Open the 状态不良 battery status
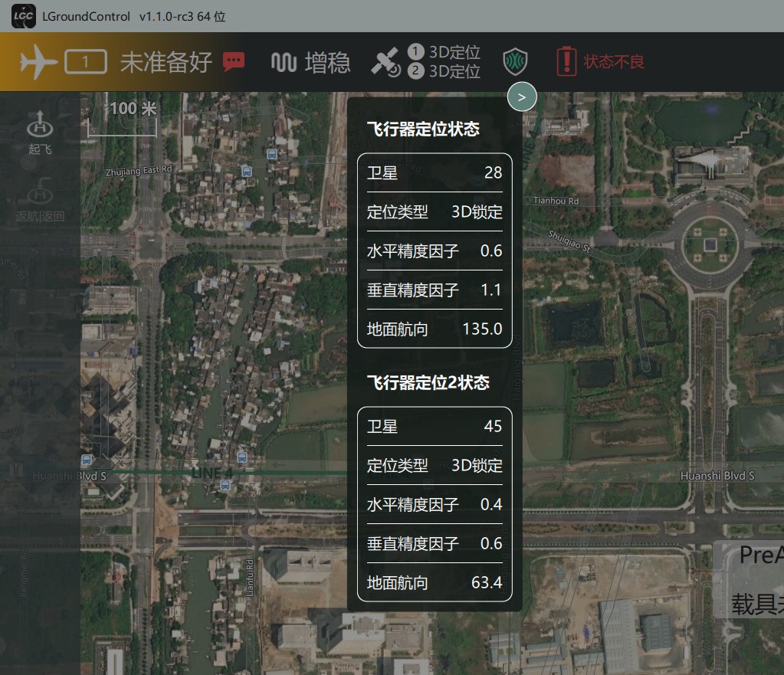Image resolution: width=784 pixels, height=675 pixels. coord(614,62)
